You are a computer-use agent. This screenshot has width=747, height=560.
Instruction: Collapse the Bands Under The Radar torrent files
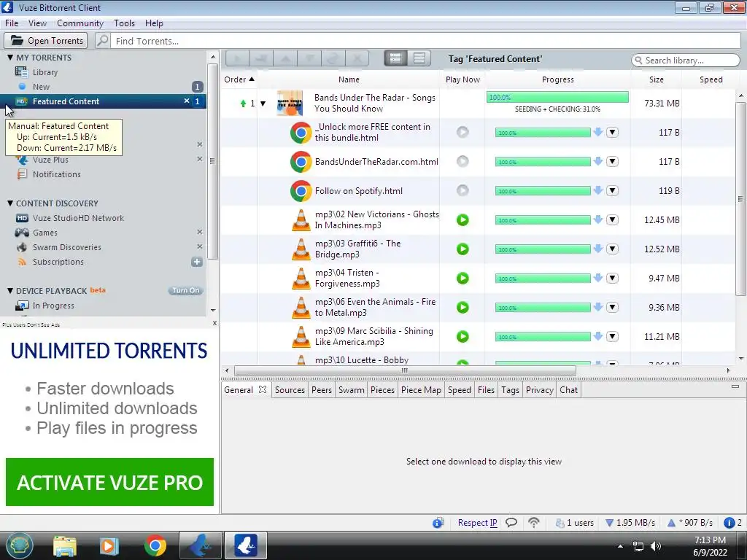(263, 104)
